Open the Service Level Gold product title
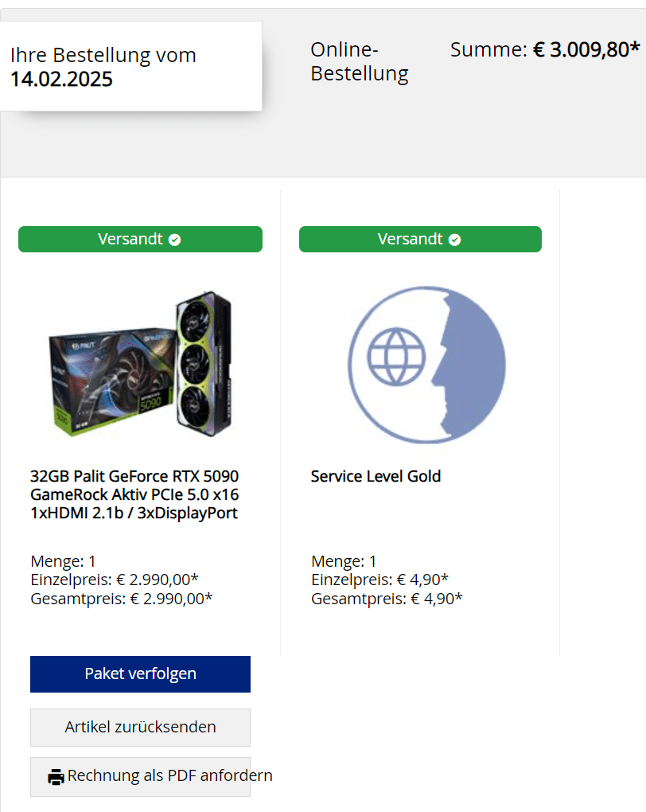This screenshot has width=646, height=812. 376,476
